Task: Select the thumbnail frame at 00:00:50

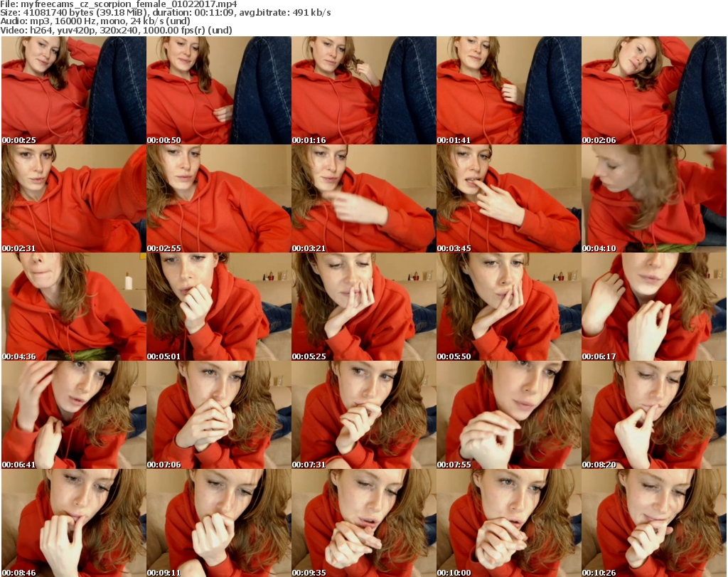Action: pos(219,90)
